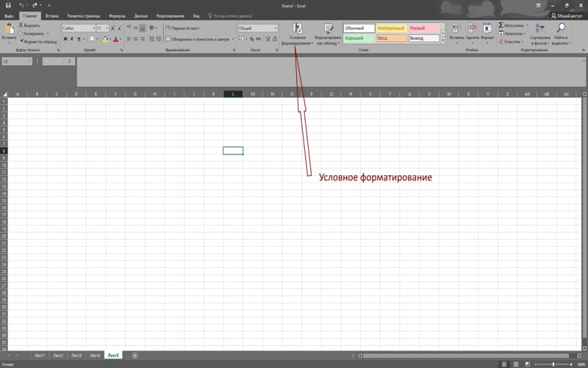Cut selection with Вырезать
The height and width of the screenshot is (368, 588).
click(x=29, y=26)
